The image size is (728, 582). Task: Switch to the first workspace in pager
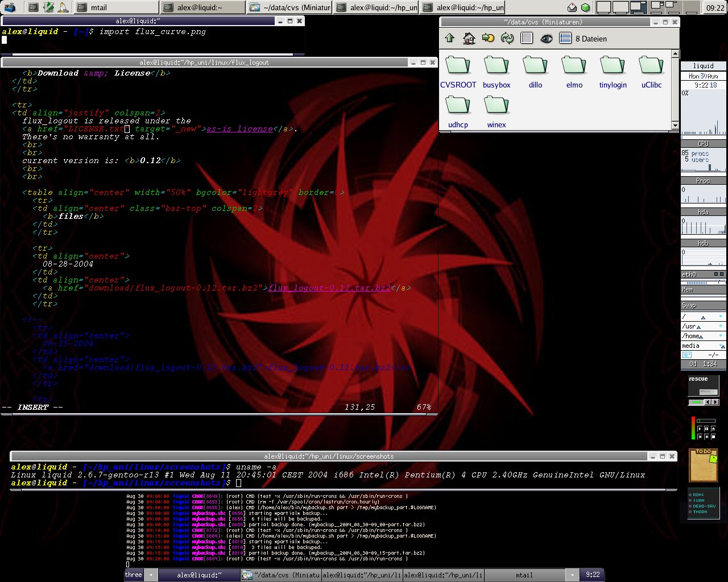[603, 7]
